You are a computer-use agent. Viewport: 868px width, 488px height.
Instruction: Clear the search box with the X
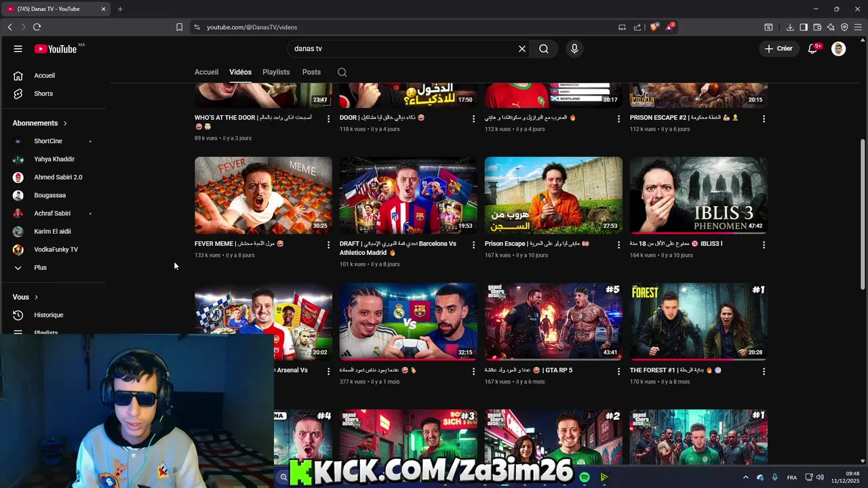[522, 49]
